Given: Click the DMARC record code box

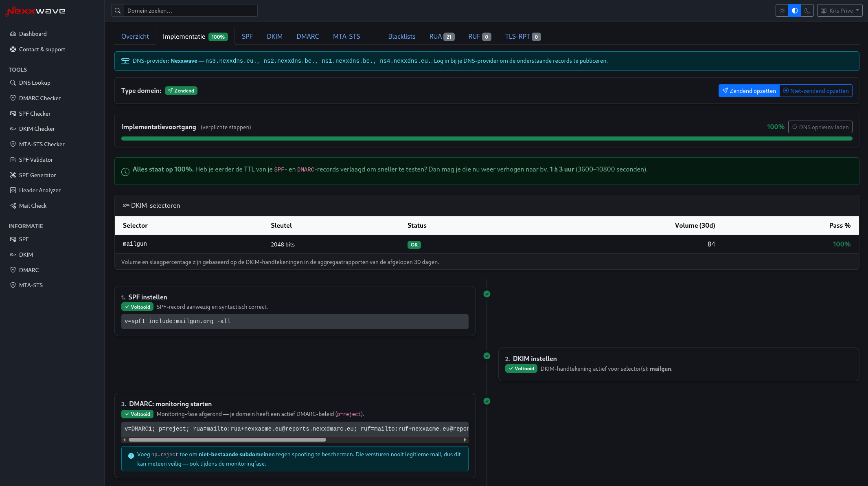Looking at the screenshot, I should point(295,429).
